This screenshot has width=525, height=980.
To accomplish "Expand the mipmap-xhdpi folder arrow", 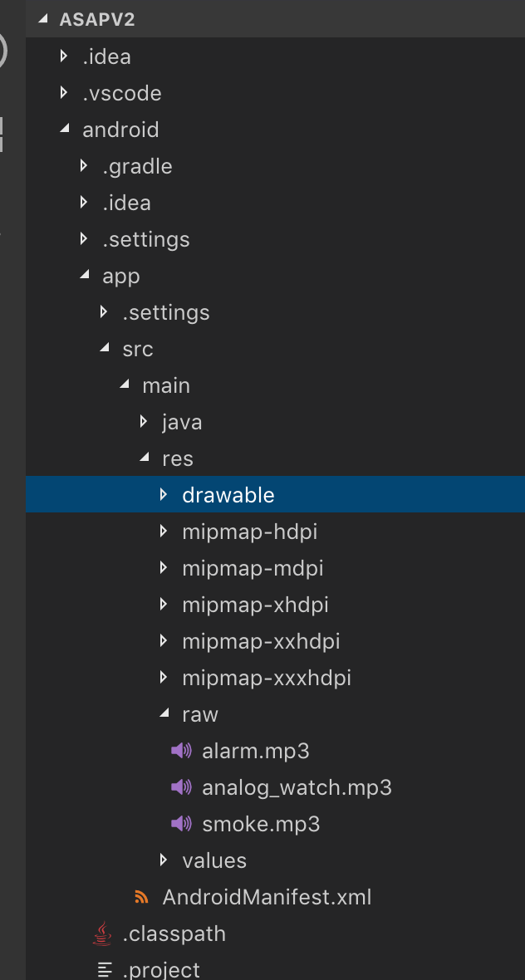I will click(163, 605).
